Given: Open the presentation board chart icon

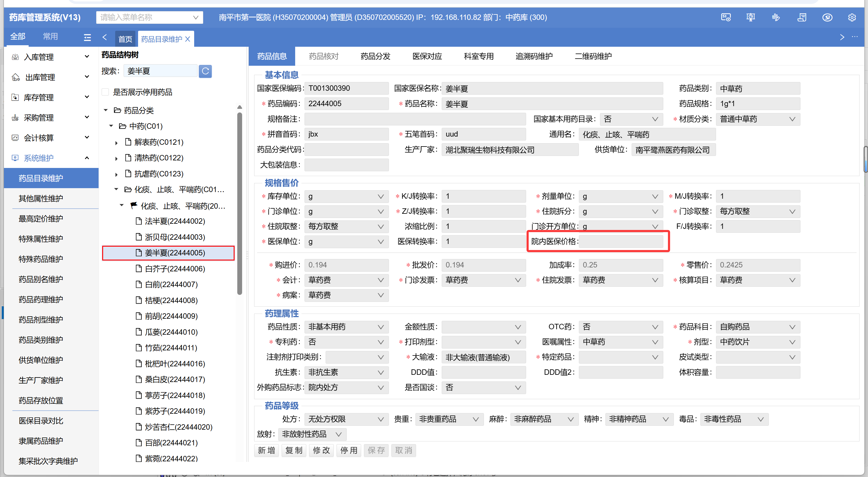Looking at the screenshot, I should click(x=750, y=17).
